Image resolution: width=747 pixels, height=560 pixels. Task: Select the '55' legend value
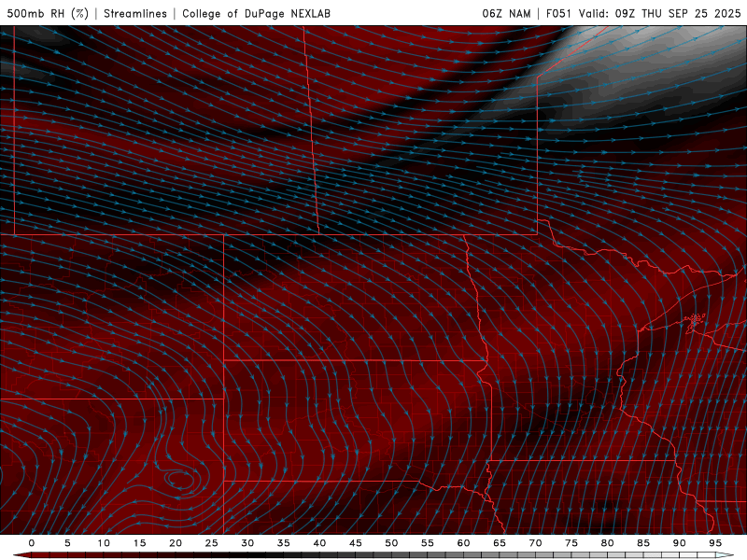pyautogui.click(x=428, y=543)
